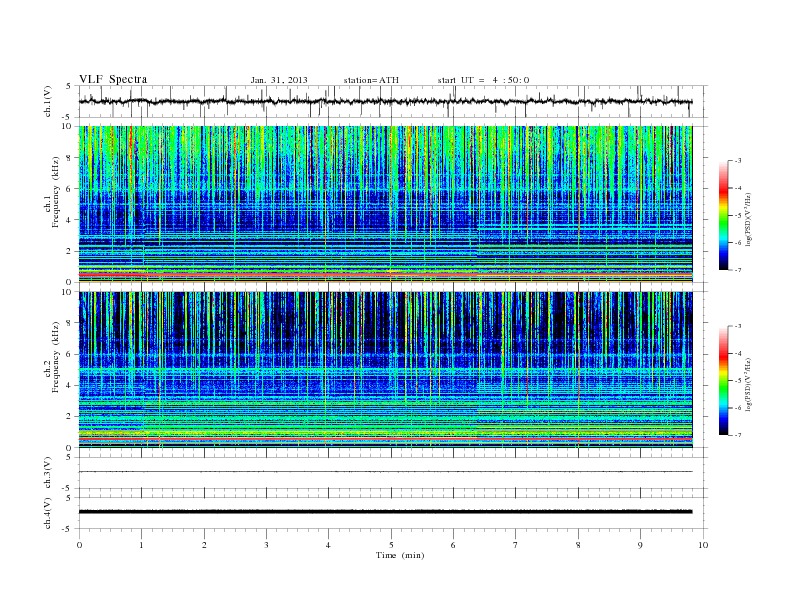Select the "start UT = 4 :50: 0" text
792x612 pixels.
[x=483, y=80]
